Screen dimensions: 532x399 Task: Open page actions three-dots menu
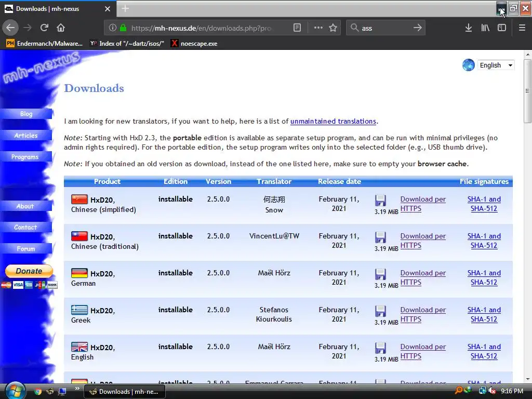[x=318, y=28]
